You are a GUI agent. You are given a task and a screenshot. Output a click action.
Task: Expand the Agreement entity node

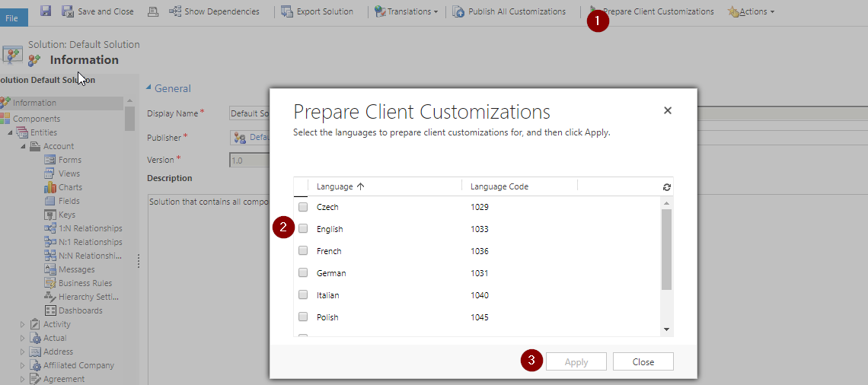point(23,380)
